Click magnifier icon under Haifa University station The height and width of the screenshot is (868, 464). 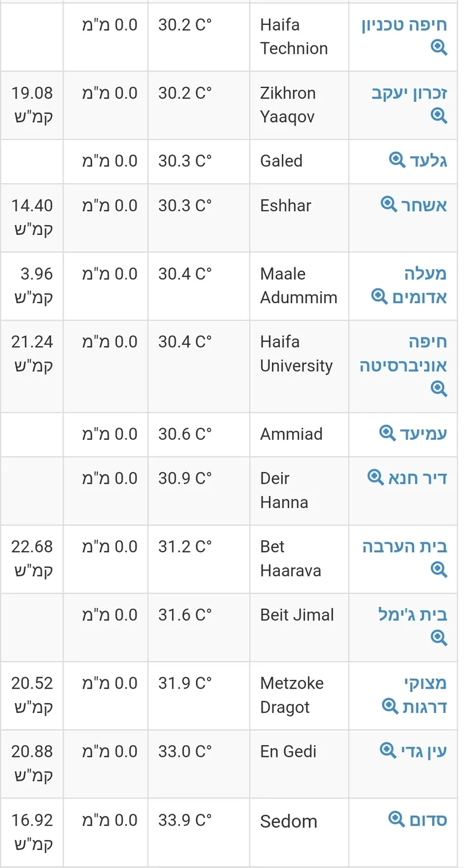(x=439, y=388)
